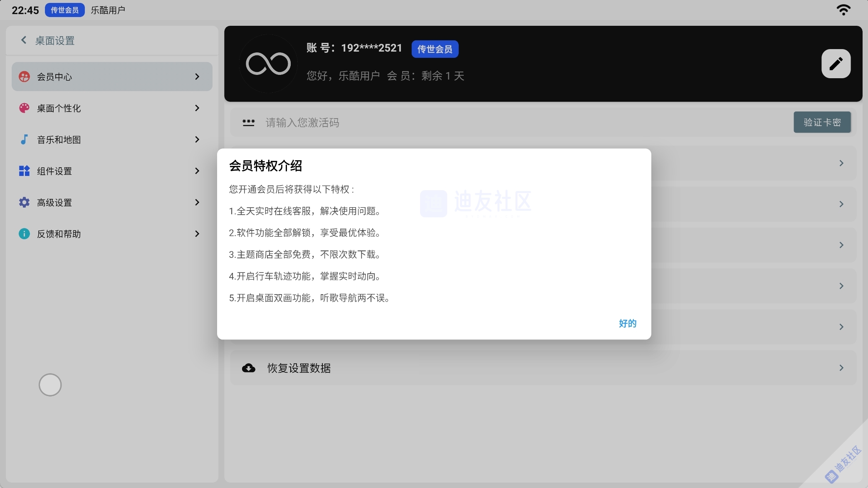Click the privilege line about 主题商店全部免费
This screenshot has width=868, height=488.
click(x=306, y=254)
